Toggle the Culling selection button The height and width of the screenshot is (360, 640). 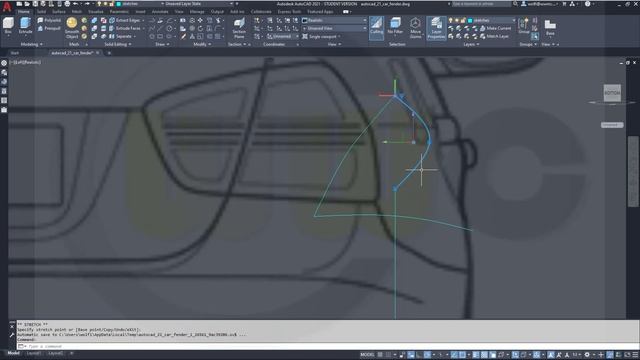[376, 27]
